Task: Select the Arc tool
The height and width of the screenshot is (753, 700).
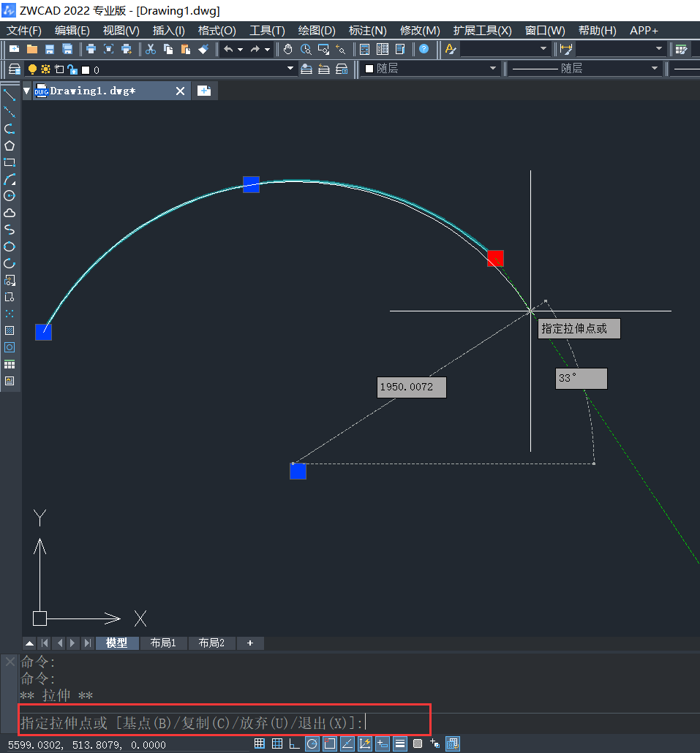Action: click(10, 179)
